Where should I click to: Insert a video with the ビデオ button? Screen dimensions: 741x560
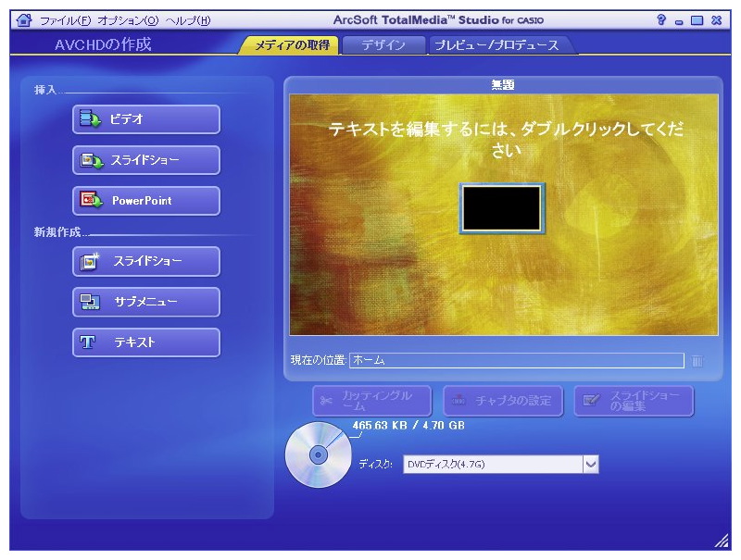point(146,119)
